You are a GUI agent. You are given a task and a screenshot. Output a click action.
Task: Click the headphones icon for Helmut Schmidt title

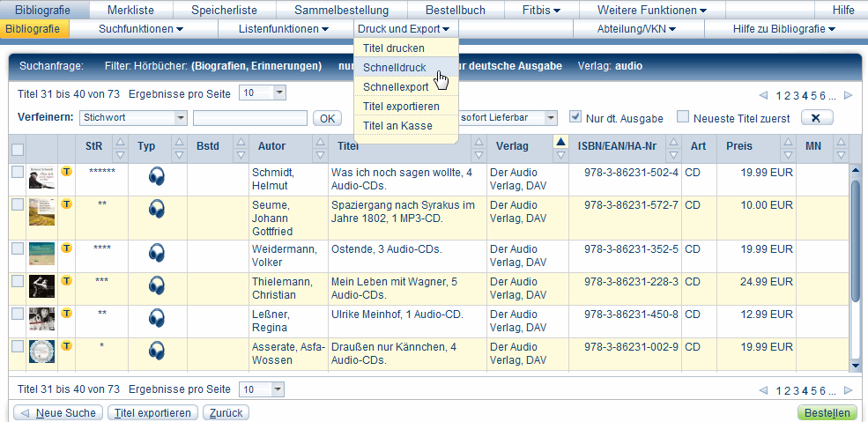tap(157, 176)
